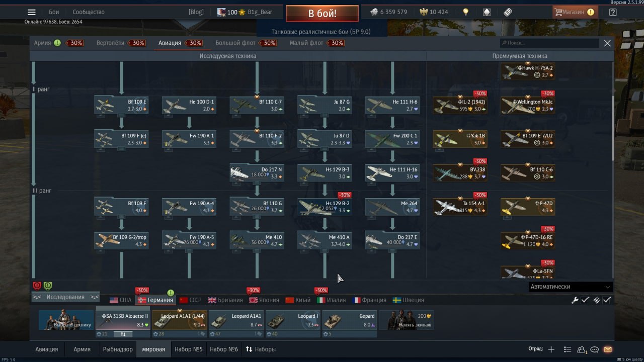Select the Me 264 aircraft card
The image size is (644, 362).
(x=392, y=207)
